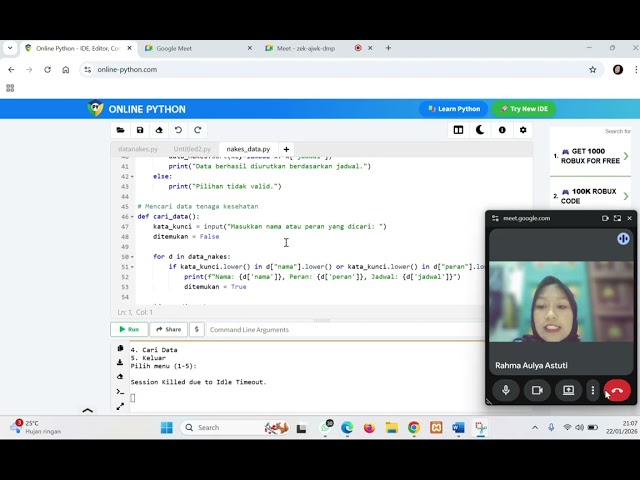Switch to the datanakes.py tab
Image resolution: width=640 pixels, height=480 pixels.
(x=138, y=149)
